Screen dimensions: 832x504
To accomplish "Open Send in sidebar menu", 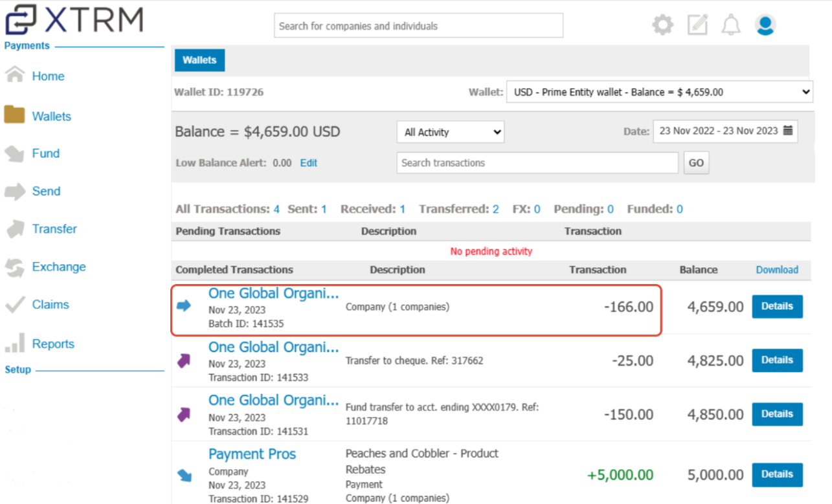I will (x=46, y=192).
